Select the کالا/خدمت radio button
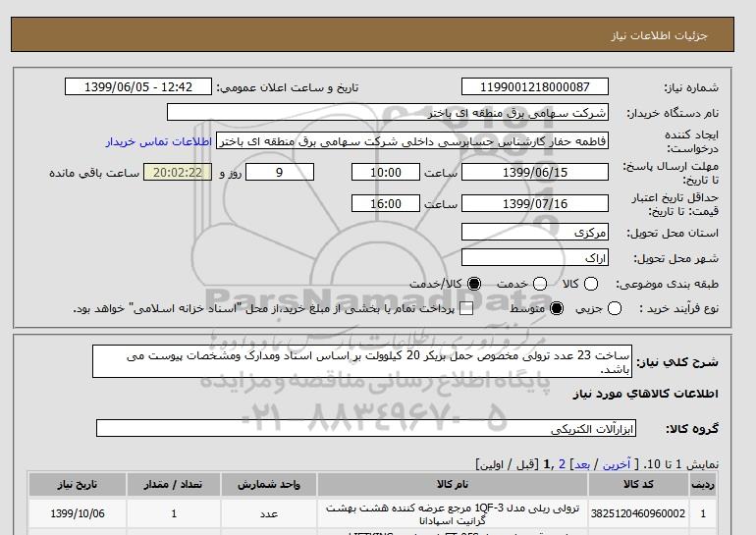 pos(474,284)
